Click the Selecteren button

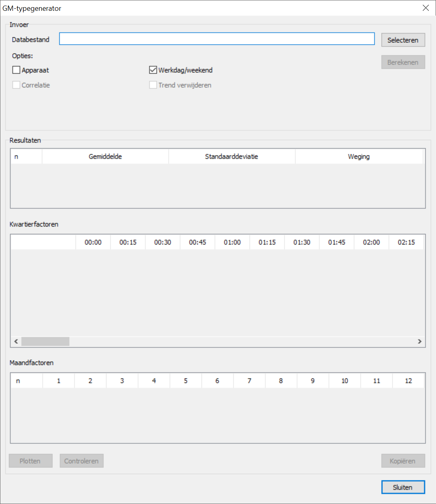(x=403, y=40)
